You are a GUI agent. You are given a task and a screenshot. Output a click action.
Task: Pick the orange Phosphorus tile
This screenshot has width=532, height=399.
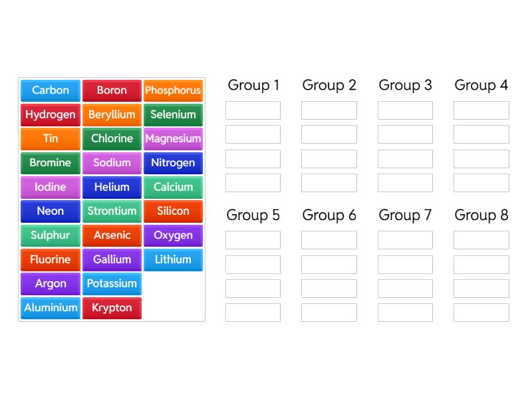coord(173,90)
